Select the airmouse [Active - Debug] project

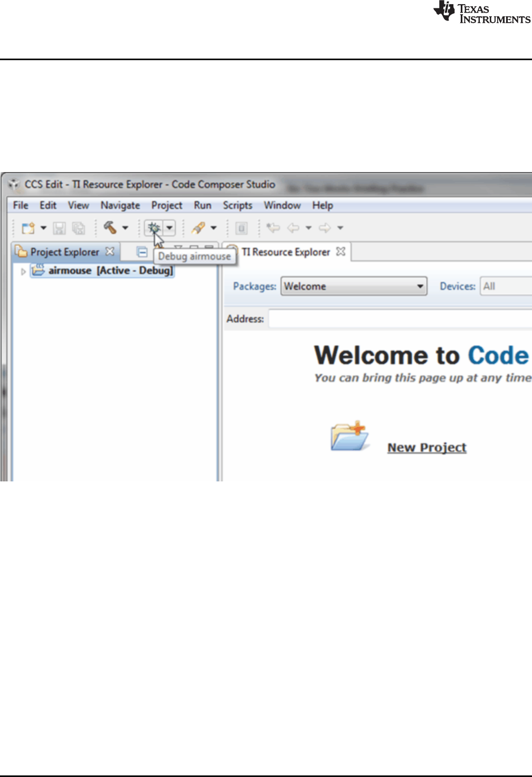point(102,271)
